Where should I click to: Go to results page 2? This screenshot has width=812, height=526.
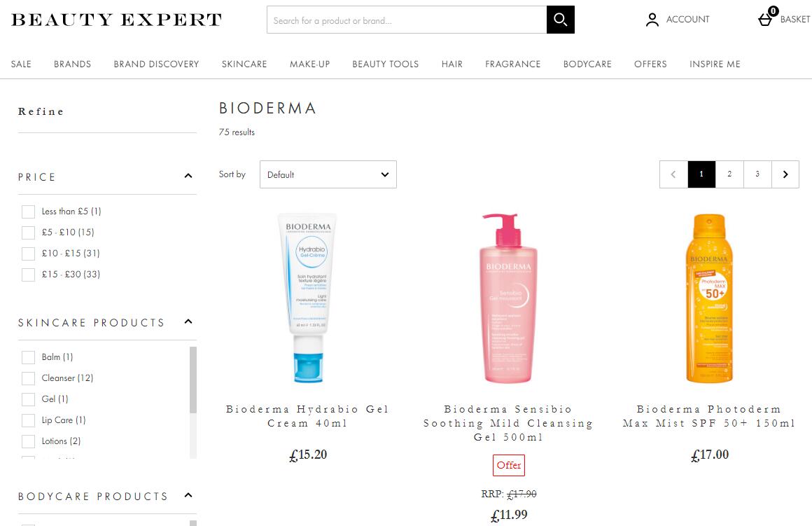coord(729,174)
